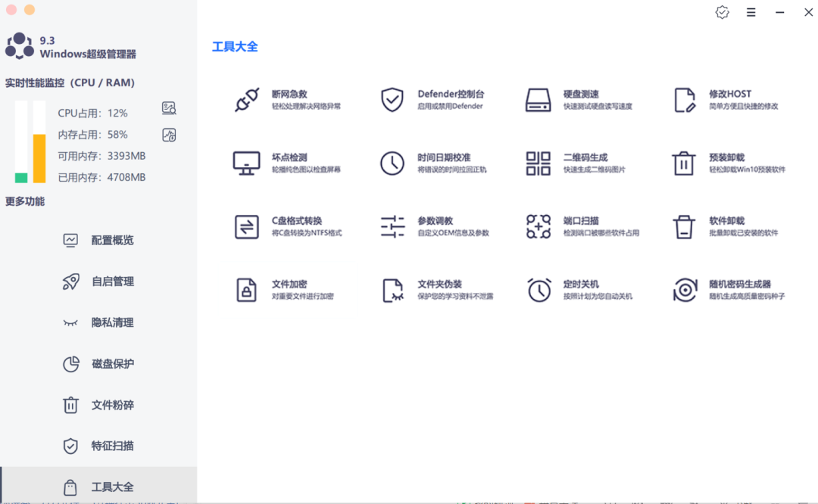Click the CPU占用: 12% reading
The height and width of the screenshot is (504, 818).
click(x=92, y=113)
